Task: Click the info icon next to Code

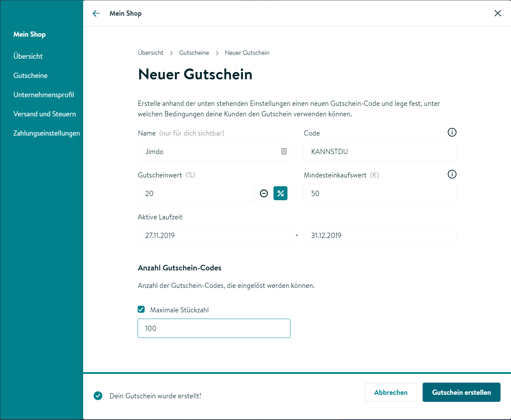Action: [452, 132]
